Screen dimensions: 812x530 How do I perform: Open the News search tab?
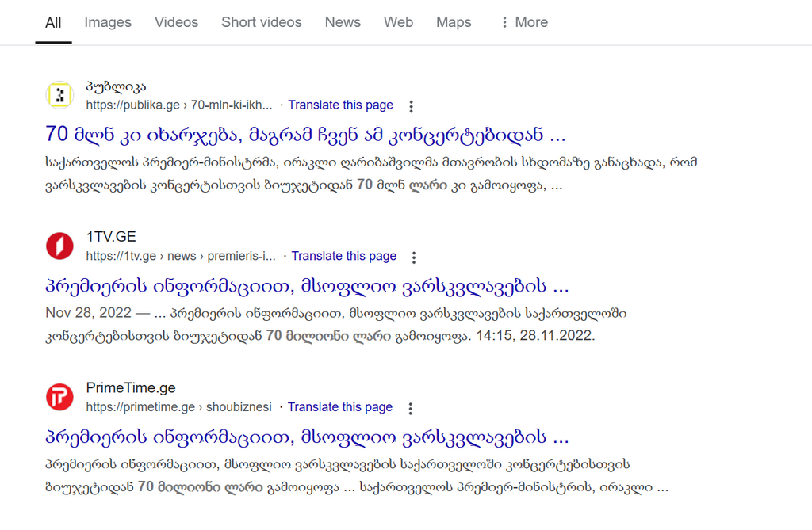pos(343,22)
